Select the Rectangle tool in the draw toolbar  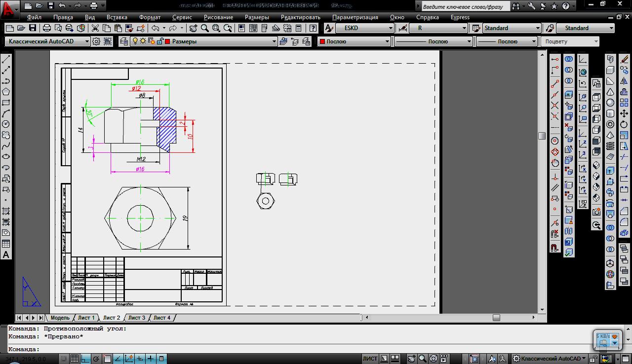(x=6, y=103)
